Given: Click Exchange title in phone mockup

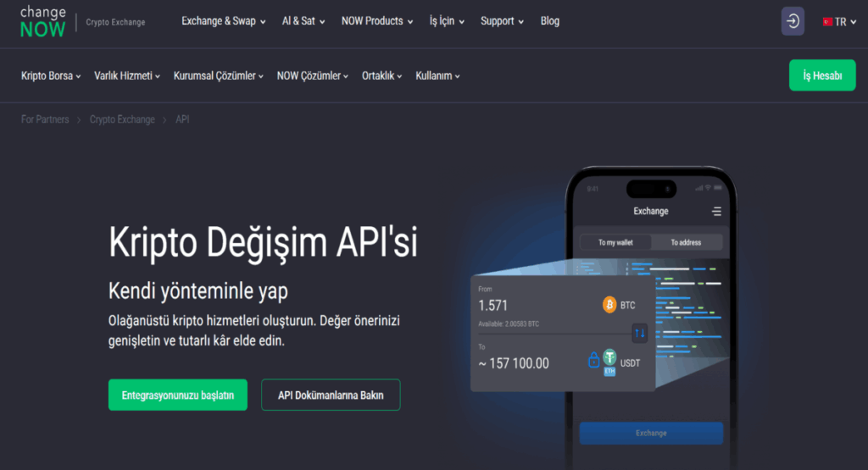Looking at the screenshot, I should (651, 211).
